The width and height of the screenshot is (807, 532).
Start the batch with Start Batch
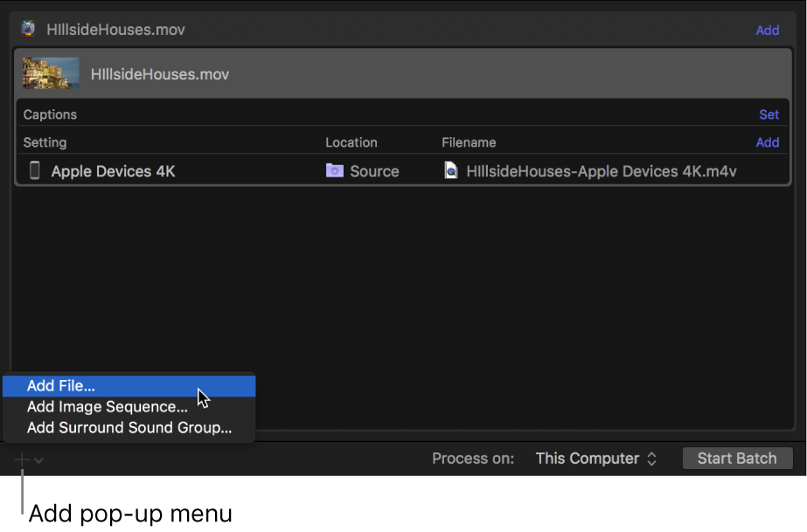pos(737,459)
